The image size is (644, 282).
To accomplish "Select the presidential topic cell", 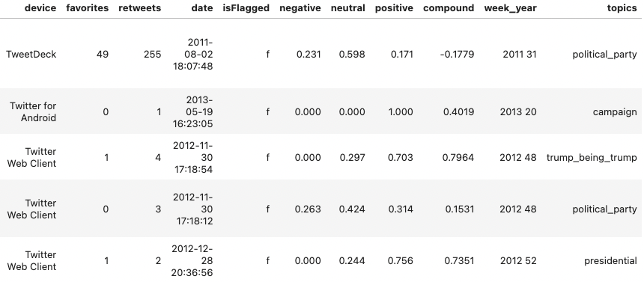I will point(610,260).
